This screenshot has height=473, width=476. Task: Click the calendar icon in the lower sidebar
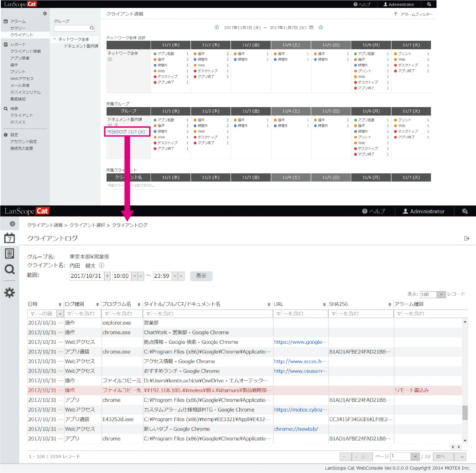coord(10,238)
